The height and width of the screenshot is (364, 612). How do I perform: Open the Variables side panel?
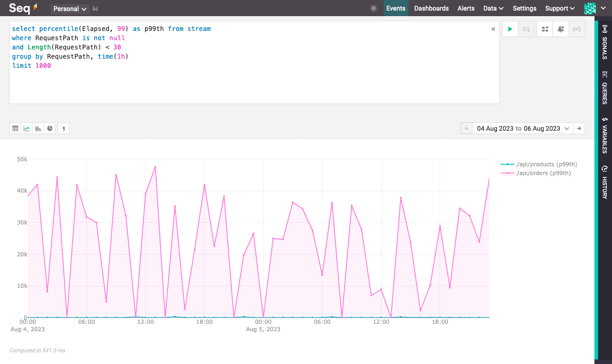point(605,135)
